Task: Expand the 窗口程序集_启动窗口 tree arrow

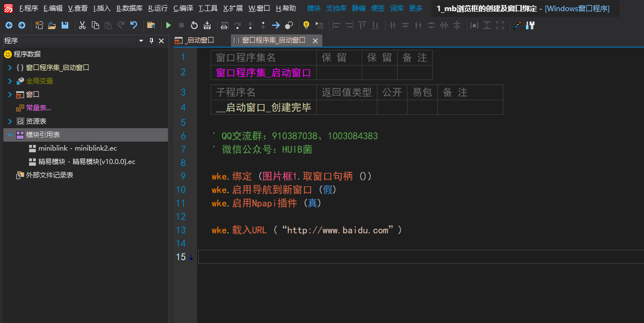Action: [x=10, y=68]
